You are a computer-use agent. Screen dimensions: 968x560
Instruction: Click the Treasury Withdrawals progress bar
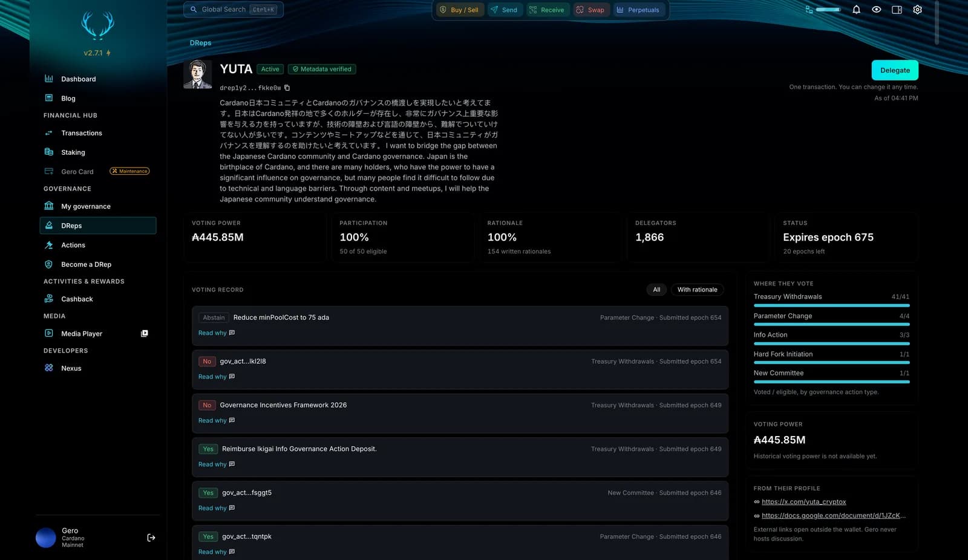click(x=831, y=305)
